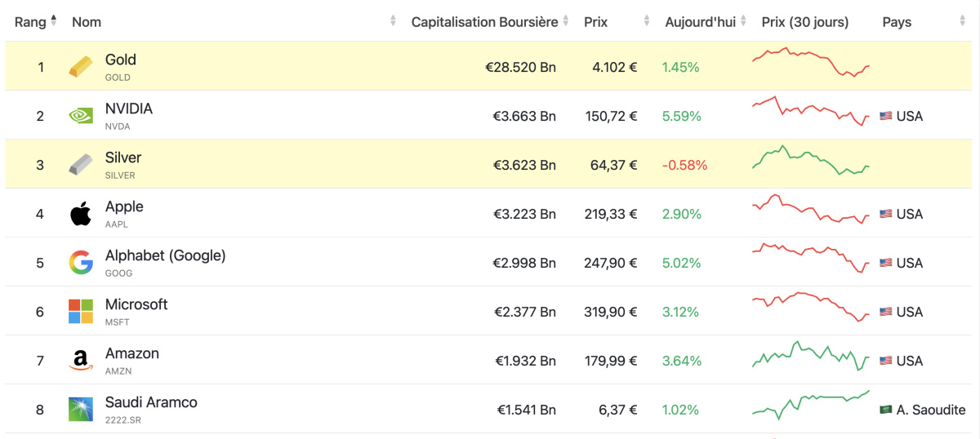Screen dimensions: 980x439
Task: Click the Amazon price 179,99 €
Action: 612,361
